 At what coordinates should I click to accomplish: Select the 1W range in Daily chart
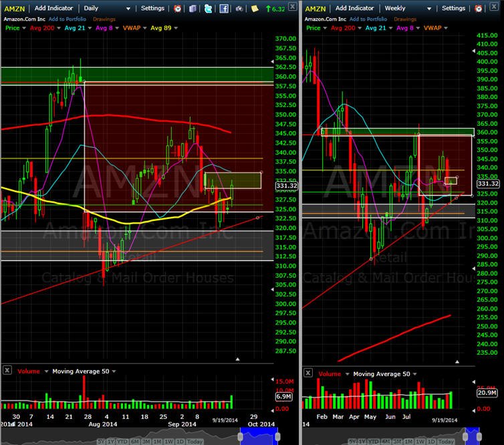169,442
